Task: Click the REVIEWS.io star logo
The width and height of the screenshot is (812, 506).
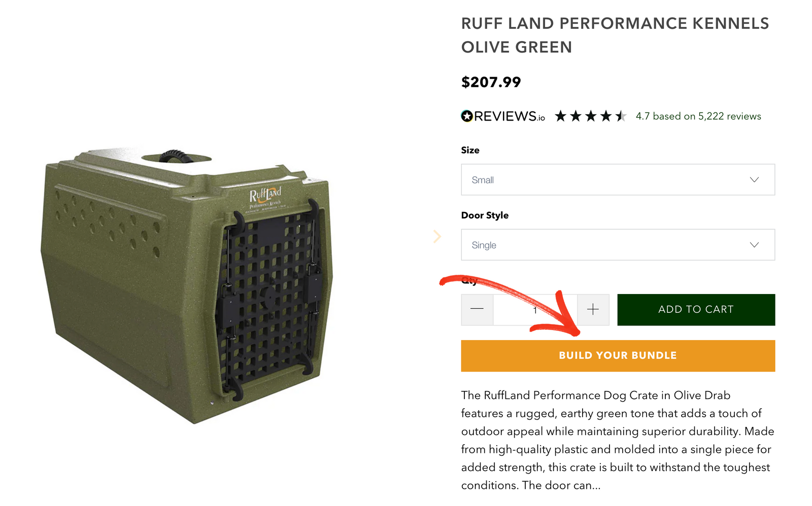Action: pyautogui.click(x=467, y=116)
